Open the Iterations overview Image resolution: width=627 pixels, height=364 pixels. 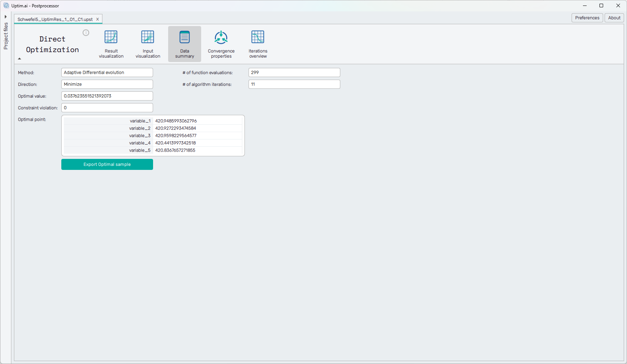pos(258,44)
